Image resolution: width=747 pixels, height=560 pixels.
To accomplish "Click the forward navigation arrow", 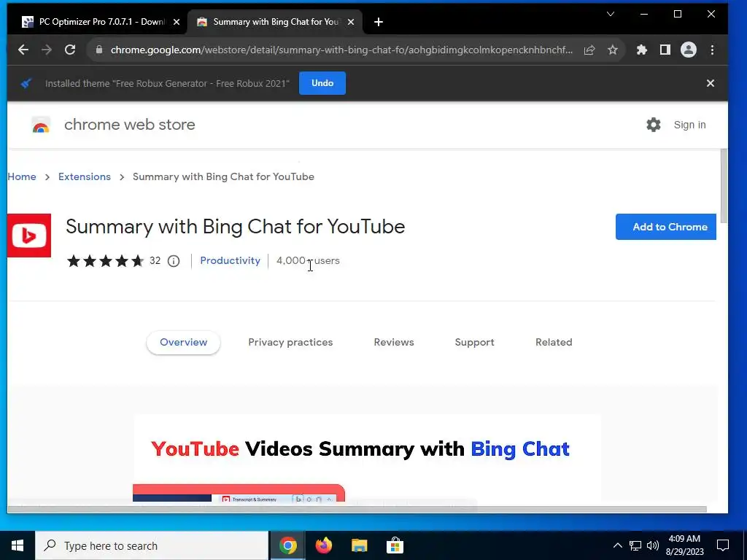I will click(x=46, y=50).
